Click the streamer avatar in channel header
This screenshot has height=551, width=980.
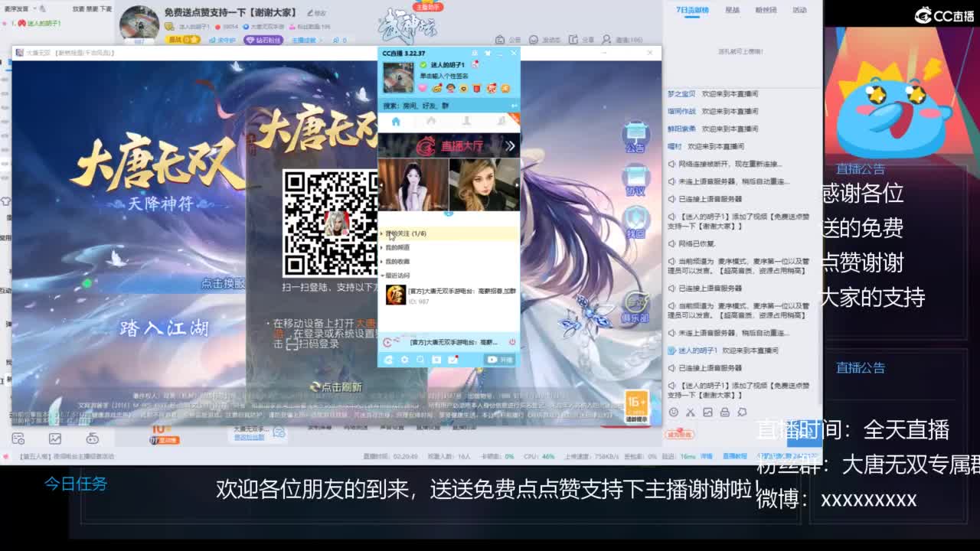coord(139,24)
